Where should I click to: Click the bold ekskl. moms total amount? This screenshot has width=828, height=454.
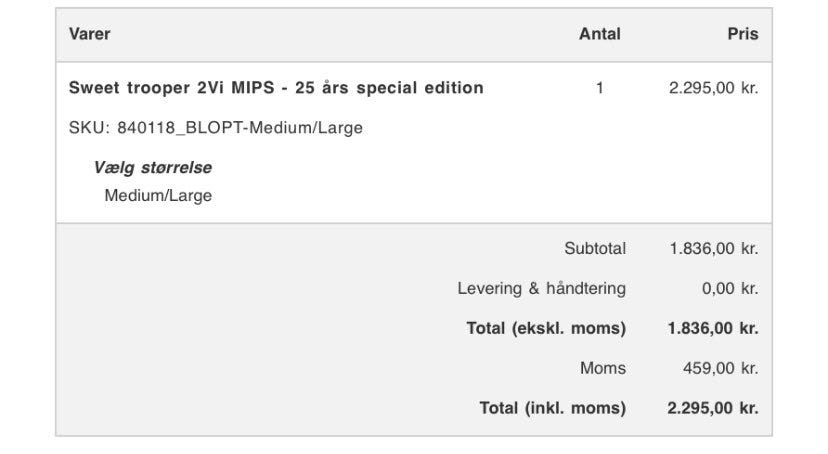tap(713, 328)
